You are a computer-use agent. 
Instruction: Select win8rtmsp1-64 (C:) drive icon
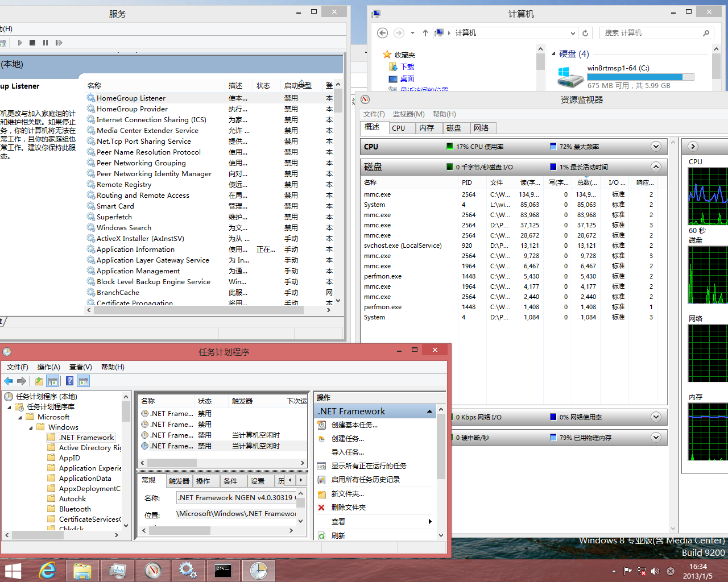click(570, 77)
